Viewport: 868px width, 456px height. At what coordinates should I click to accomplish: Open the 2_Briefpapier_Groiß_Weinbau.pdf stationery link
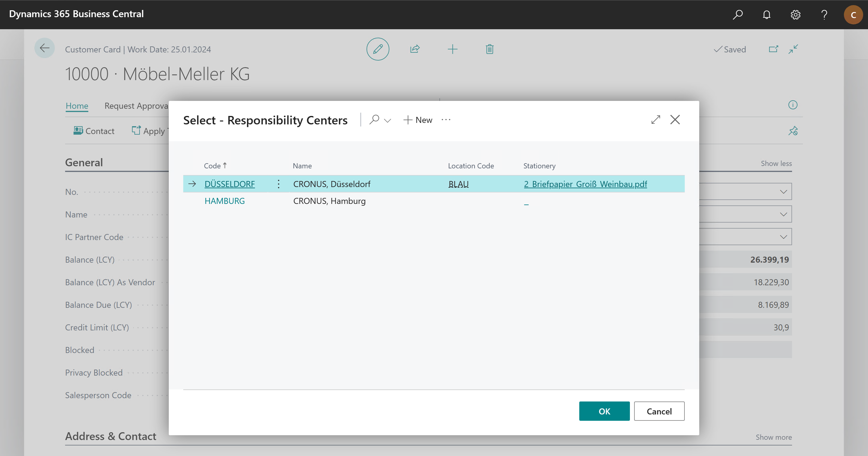click(585, 184)
